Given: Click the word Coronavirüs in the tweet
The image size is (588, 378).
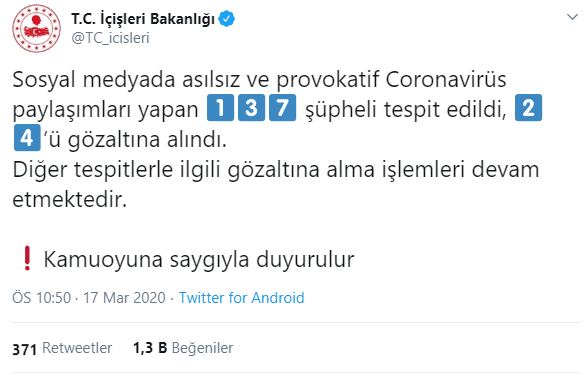Looking at the screenshot, I should tap(446, 79).
